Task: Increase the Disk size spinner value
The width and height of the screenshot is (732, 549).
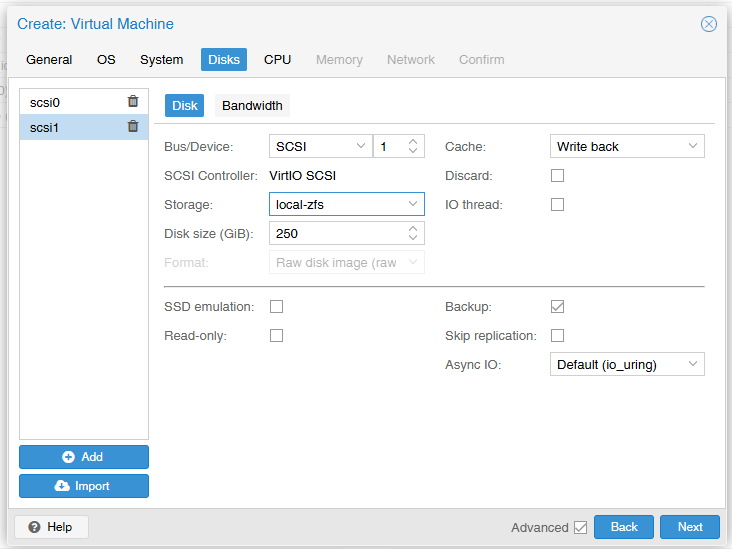Action: pos(413,229)
